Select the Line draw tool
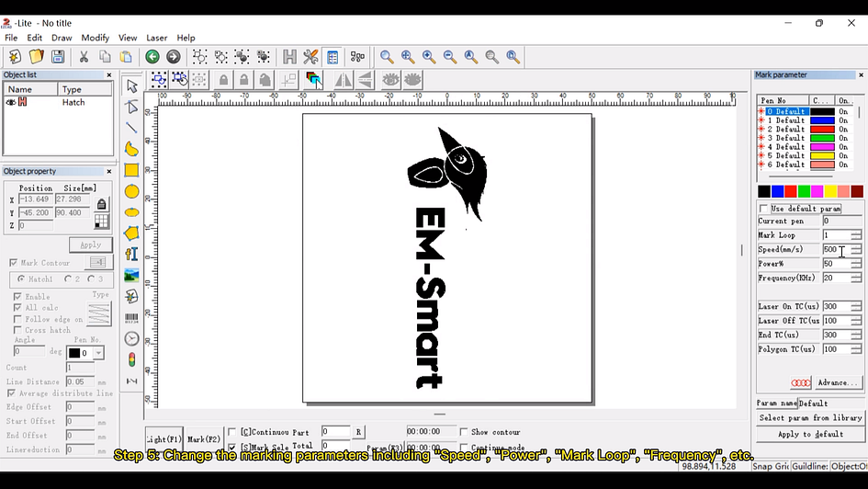The width and height of the screenshot is (868, 489). [131, 128]
